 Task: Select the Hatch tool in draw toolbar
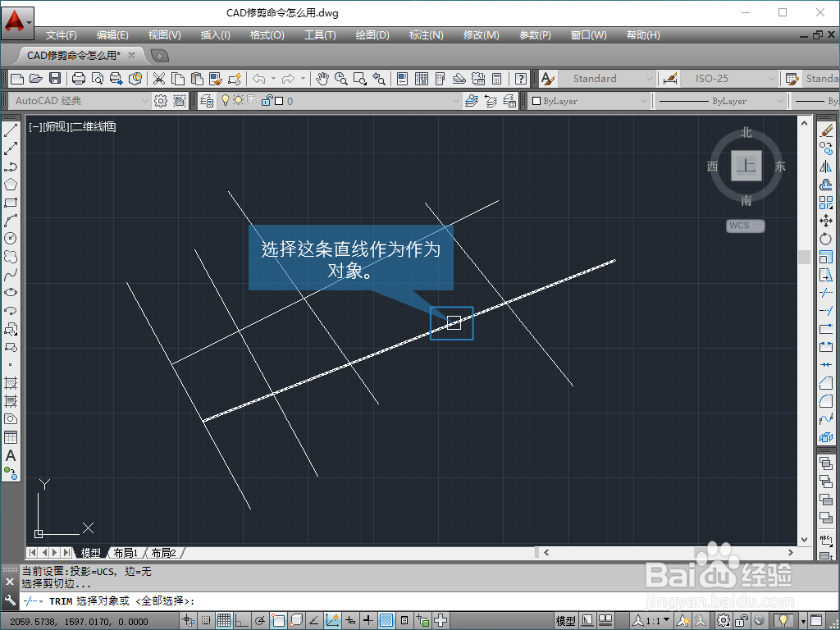(11, 383)
